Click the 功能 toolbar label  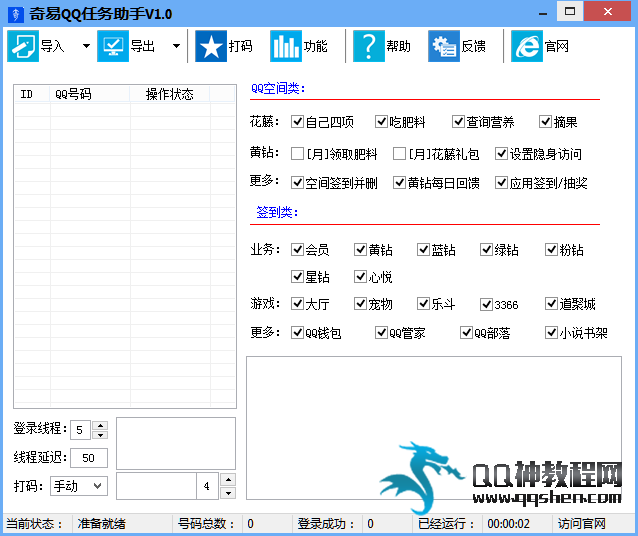point(315,46)
